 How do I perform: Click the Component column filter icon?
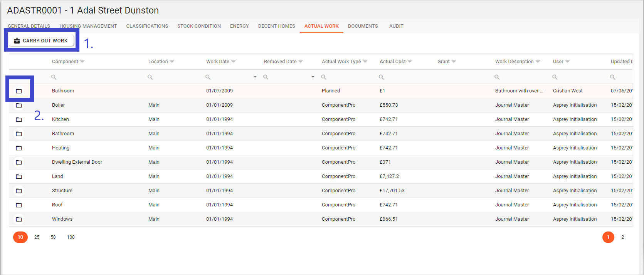coord(82,62)
